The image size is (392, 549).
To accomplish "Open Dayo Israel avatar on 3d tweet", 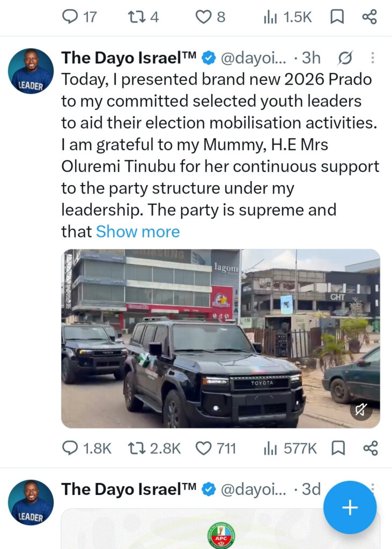I will 31,502.
